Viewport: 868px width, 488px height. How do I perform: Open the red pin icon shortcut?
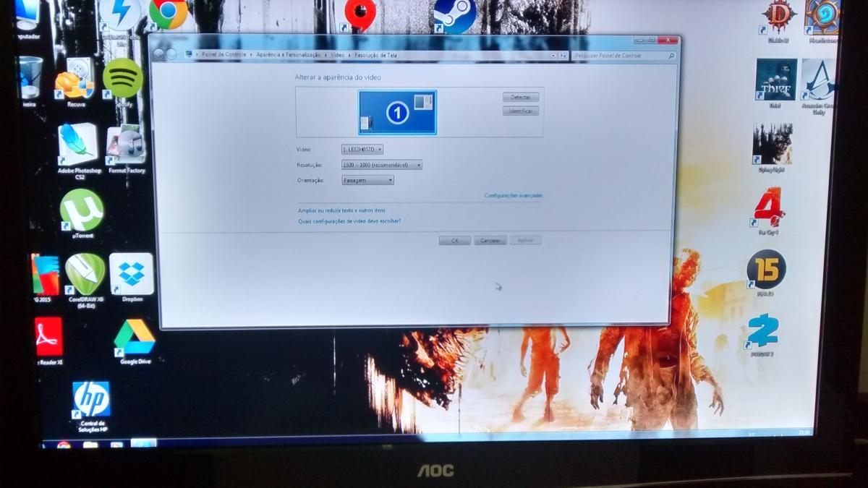coord(359,14)
